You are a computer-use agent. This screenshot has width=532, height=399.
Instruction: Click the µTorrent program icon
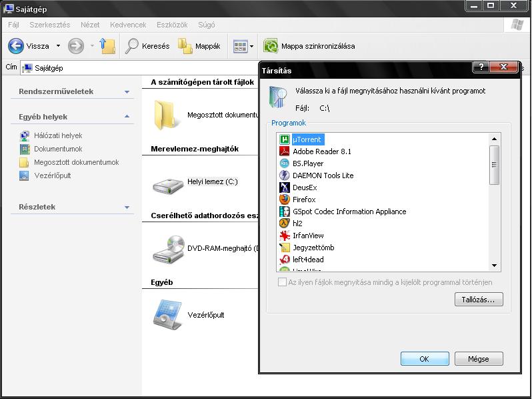click(x=284, y=139)
